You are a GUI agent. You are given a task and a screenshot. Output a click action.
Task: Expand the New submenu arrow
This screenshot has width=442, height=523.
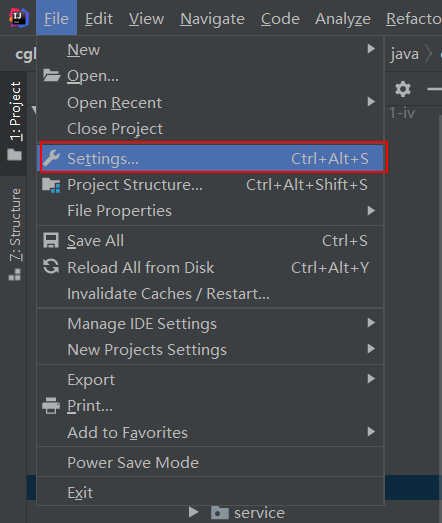(x=371, y=49)
